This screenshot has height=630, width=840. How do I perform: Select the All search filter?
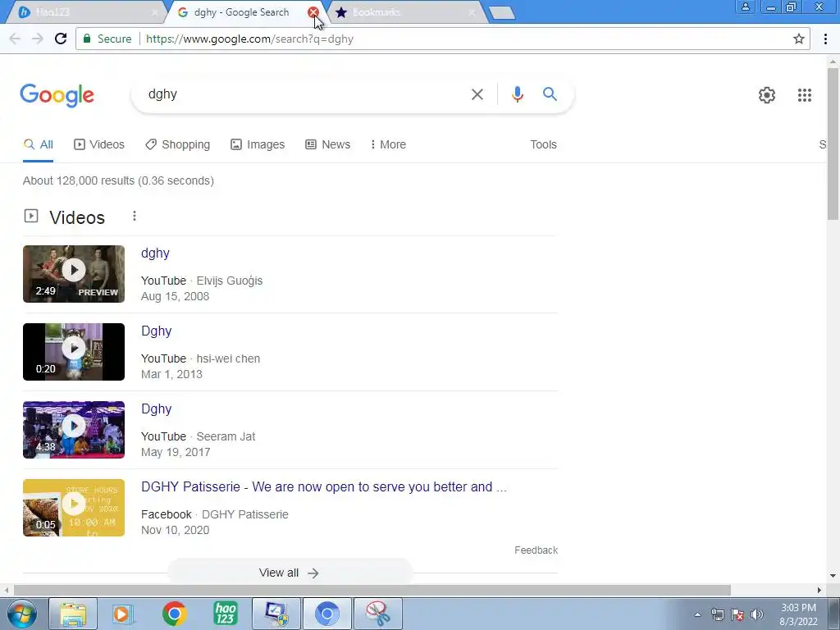(x=38, y=144)
